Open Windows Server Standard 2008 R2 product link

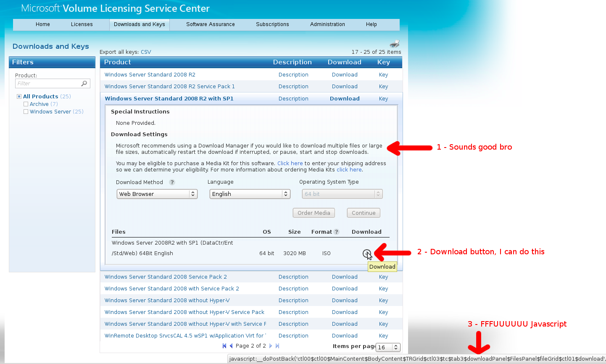click(150, 75)
